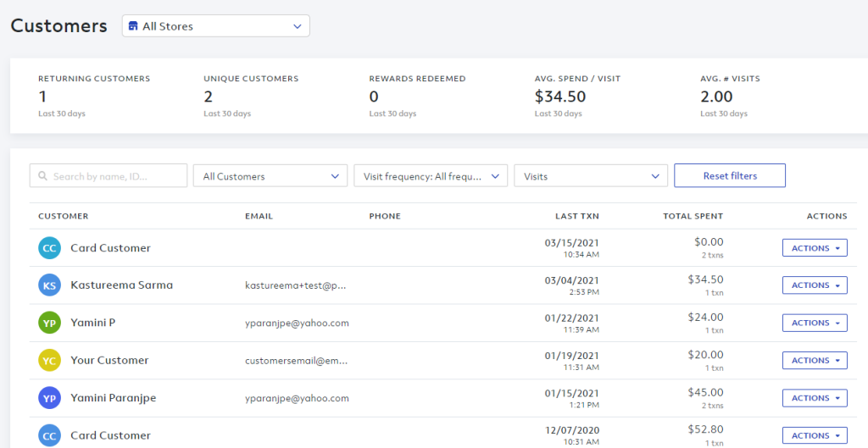Open the ACTIONS menu for Yamini P
The height and width of the screenshot is (448, 868).
tap(815, 323)
